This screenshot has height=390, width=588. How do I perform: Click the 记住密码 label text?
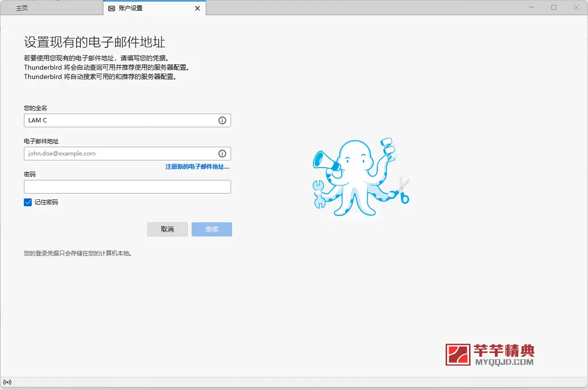click(x=46, y=202)
